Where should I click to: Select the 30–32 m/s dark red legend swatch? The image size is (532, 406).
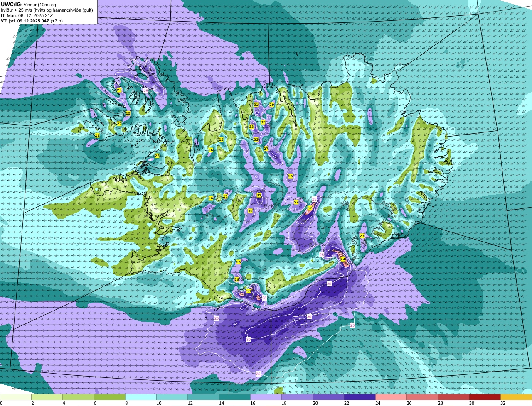(x=485, y=397)
